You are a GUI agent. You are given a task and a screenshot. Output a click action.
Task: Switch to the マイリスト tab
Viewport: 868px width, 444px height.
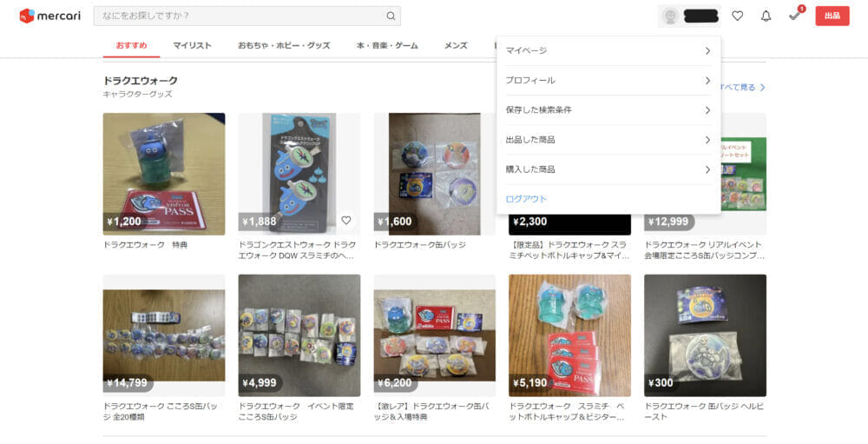(x=192, y=45)
